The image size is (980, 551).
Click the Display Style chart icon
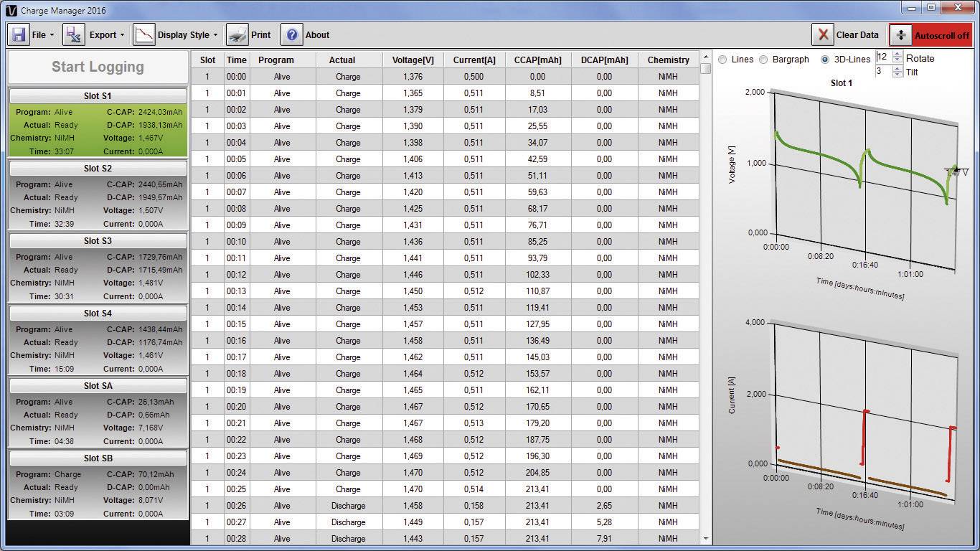pyautogui.click(x=143, y=34)
